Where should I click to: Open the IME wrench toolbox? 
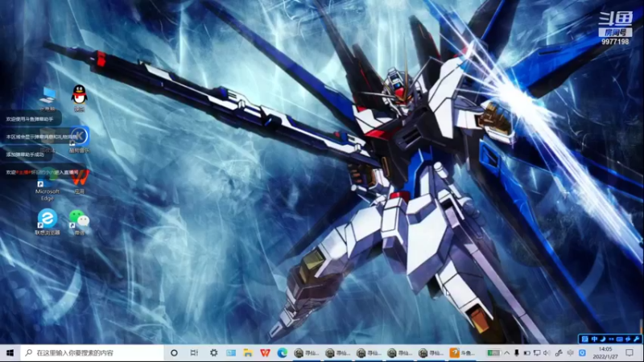click(x=636, y=339)
